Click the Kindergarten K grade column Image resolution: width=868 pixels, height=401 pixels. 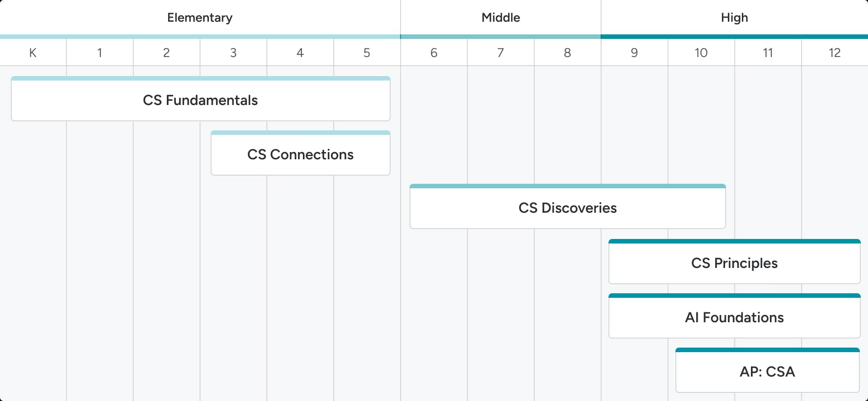(33, 53)
